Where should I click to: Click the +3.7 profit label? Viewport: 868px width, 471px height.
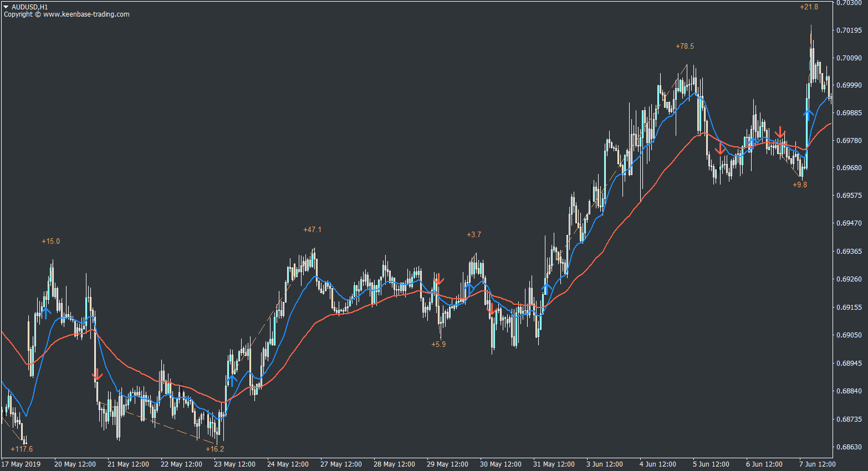click(474, 234)
